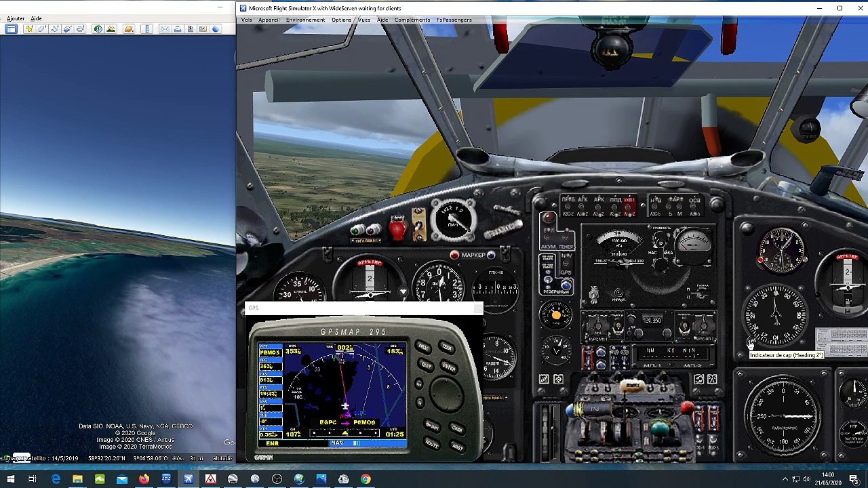
Task: Open the notification center icon
Action: (x=854, y=480)
